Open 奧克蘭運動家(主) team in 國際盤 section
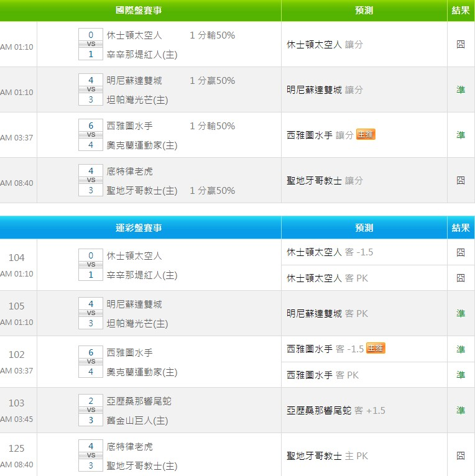This screenshot has height=476, width=475. coord(142,145)
